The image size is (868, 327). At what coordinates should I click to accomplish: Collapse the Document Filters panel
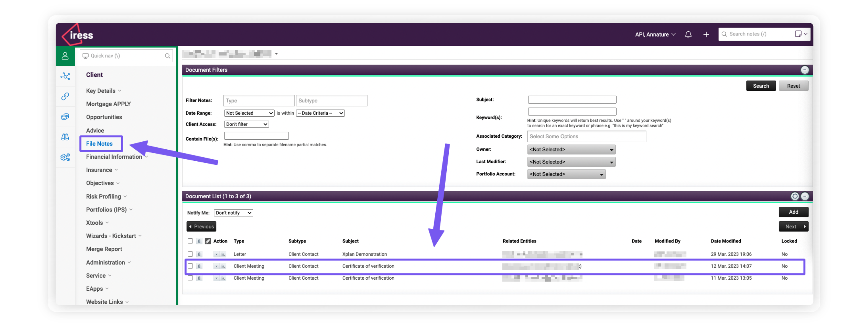point(804,70)
